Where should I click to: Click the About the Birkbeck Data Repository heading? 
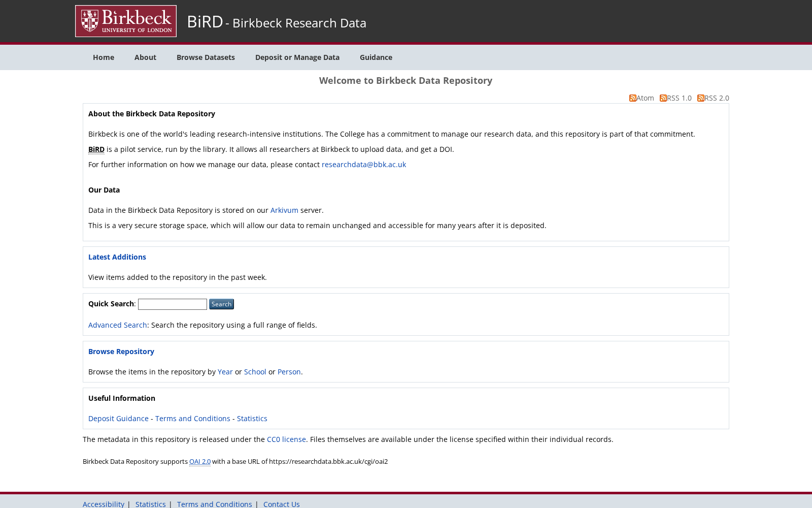point(152,114)
